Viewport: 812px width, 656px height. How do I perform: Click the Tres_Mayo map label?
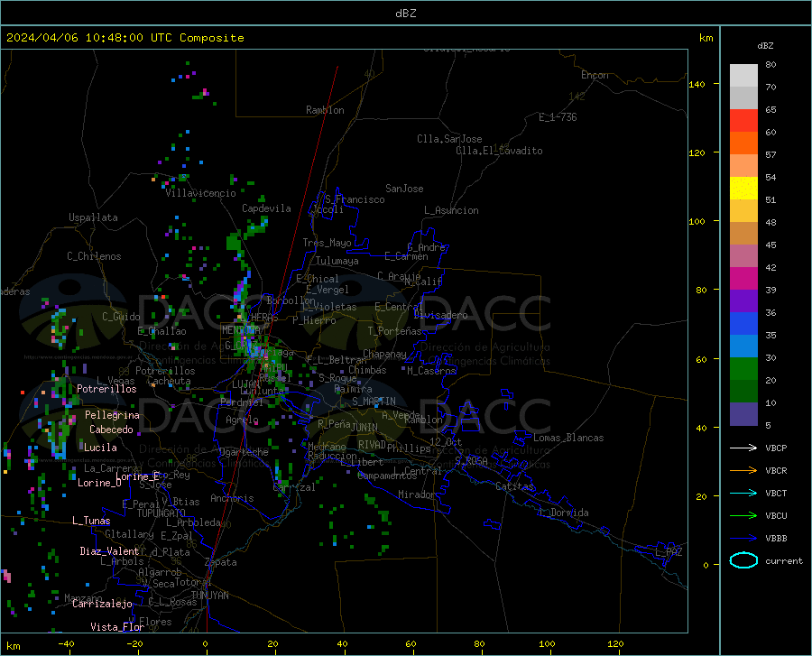(x=327, y=243)
